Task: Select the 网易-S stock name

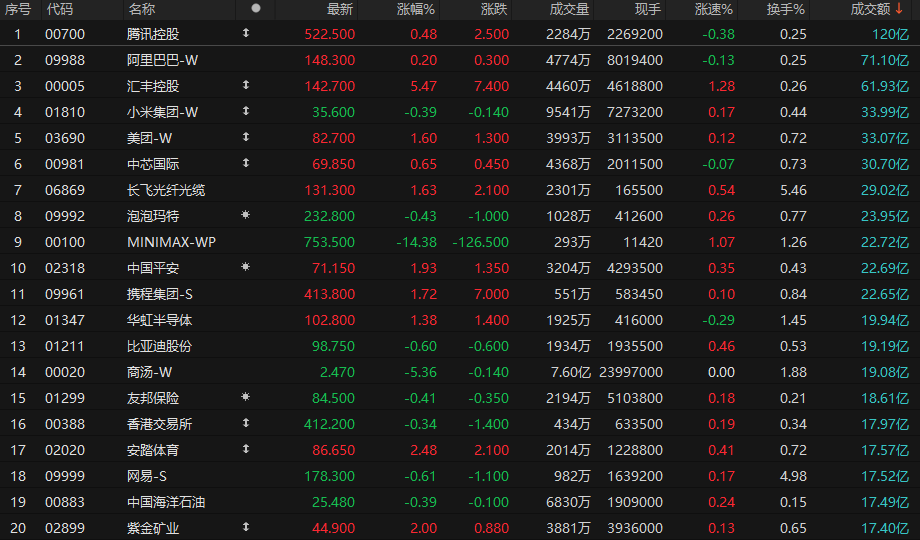Action: [147, 476]
